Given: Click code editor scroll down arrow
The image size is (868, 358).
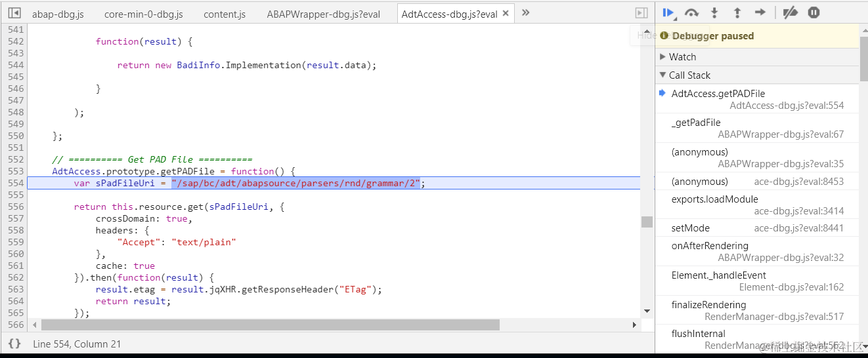Looking at the screenshot, I should click(647, 311).
